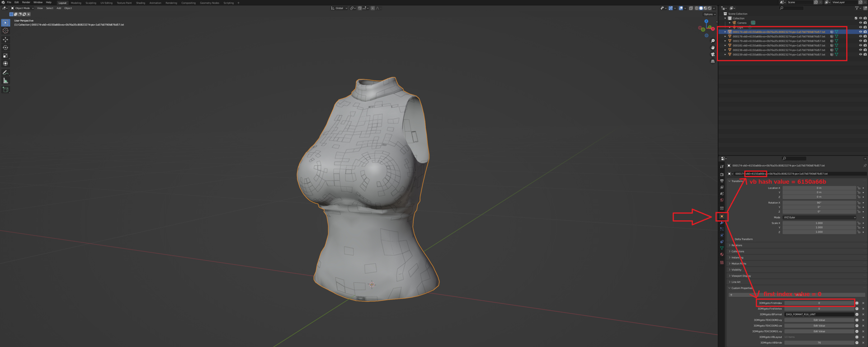Choose the Rotate tool
The width and height of the screenshot is (868, 347).
5,48
